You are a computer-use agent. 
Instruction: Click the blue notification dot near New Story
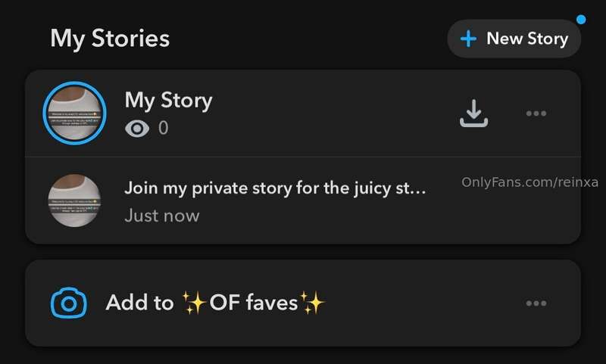581,20
